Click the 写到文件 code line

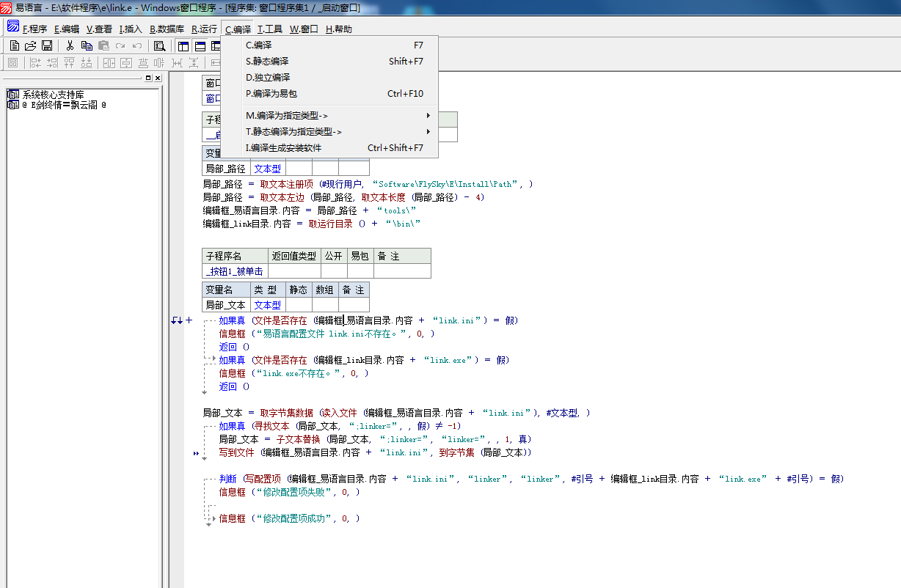tap(375, 452)
